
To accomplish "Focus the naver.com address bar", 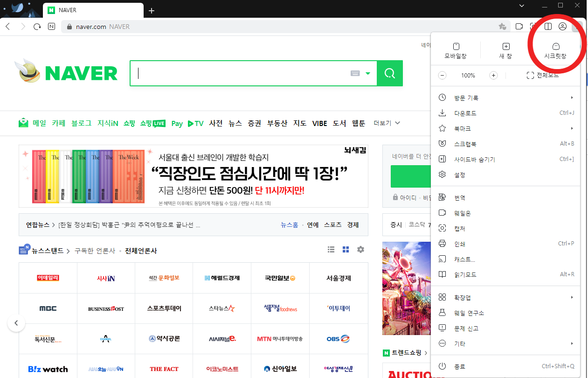I will click(x=285, y=27).
